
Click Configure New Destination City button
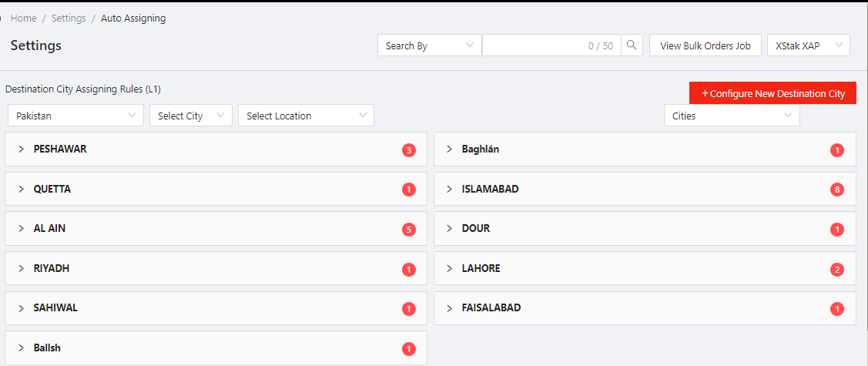coord(772,93)
